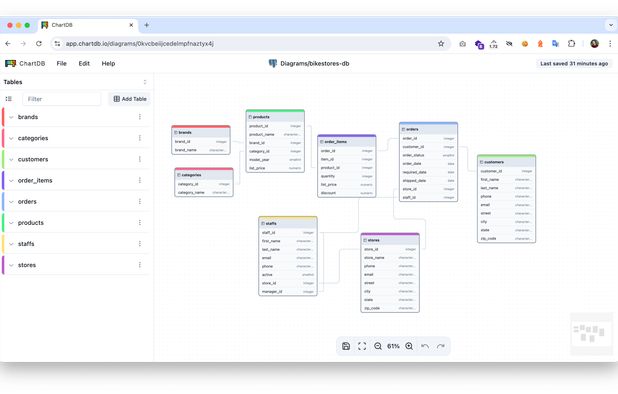Open the File menu
This screenshot has width=618, height=394.
tap(61, 63)
